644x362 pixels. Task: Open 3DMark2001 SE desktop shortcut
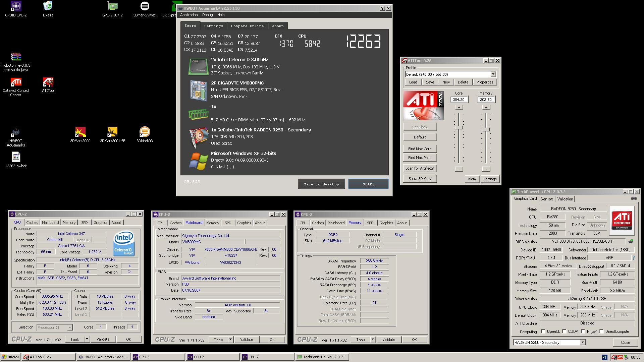coord(112,135)
